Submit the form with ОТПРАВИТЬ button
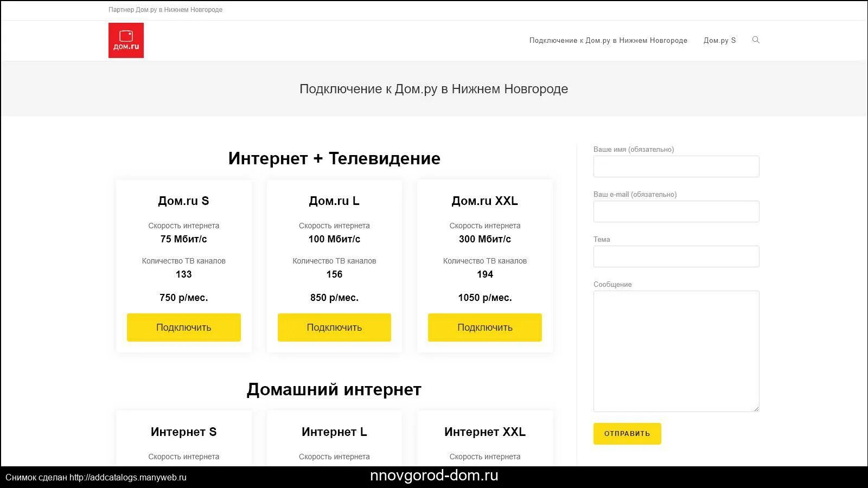This screenshot has height=488, width=868. (x=627, y=434)
